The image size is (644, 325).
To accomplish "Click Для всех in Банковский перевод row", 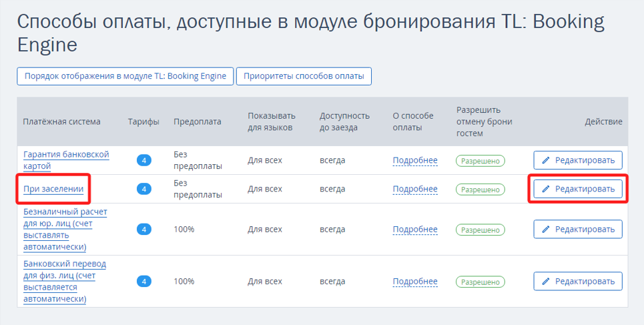I will coord(265,282).
